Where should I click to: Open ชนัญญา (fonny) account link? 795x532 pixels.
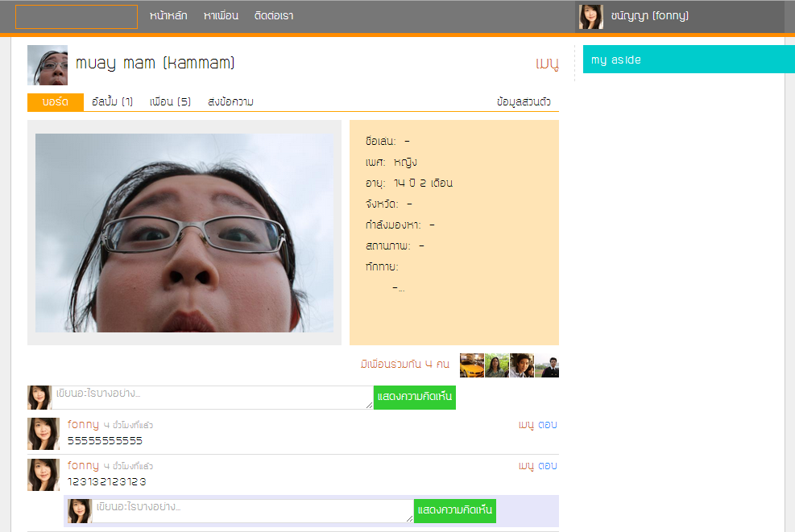[x=649, y=16]
